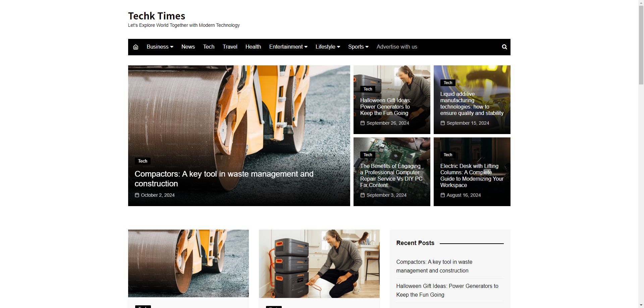The width and height of the screenshot is (644, 308).
Task: Open Compactors featured article headline
Action: (224, 179)
